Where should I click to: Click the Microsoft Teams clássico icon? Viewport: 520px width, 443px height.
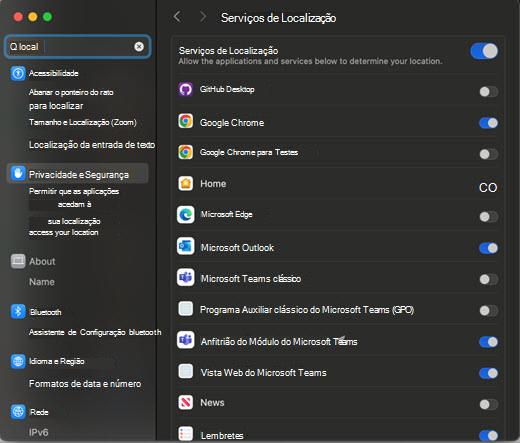(186, 277)
